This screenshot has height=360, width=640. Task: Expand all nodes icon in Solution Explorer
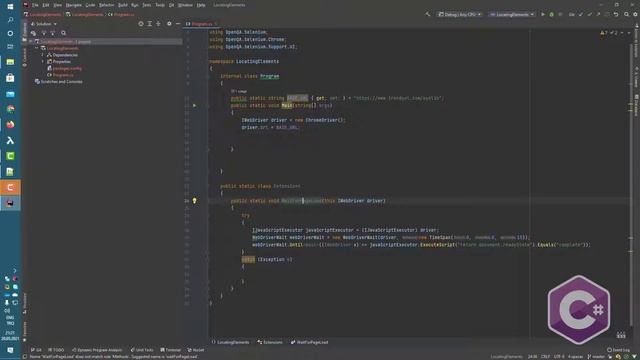[150, 24]
